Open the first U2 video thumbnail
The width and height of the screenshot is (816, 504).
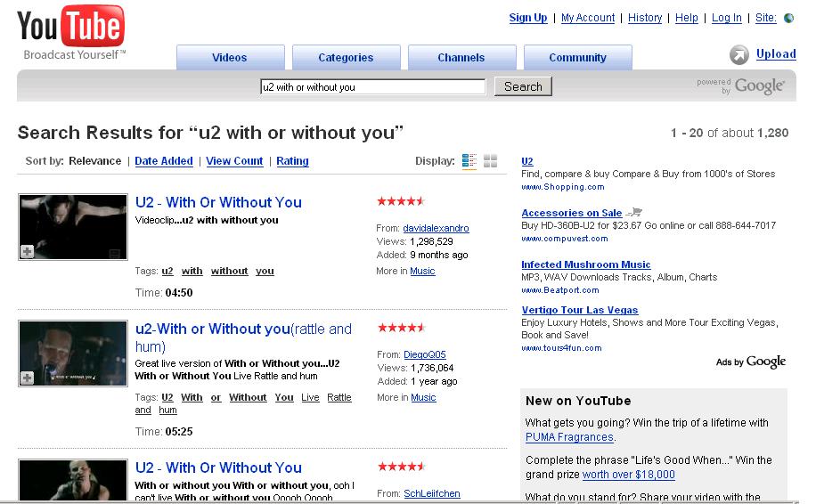click(x=73, y=227)
